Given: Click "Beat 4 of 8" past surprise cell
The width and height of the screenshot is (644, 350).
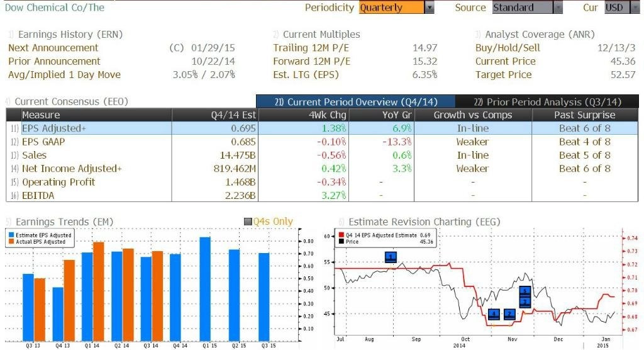Looking at the screenshot, I should pos(585,142).
